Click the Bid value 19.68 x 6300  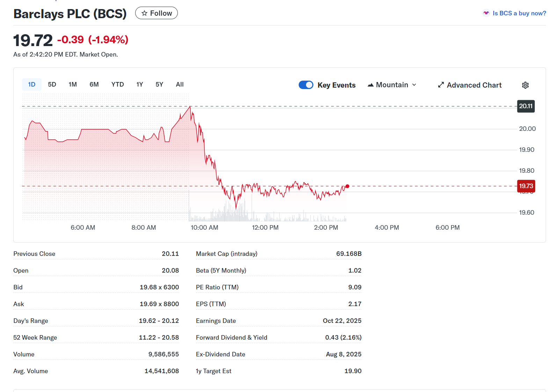click(x=159, y=287)
